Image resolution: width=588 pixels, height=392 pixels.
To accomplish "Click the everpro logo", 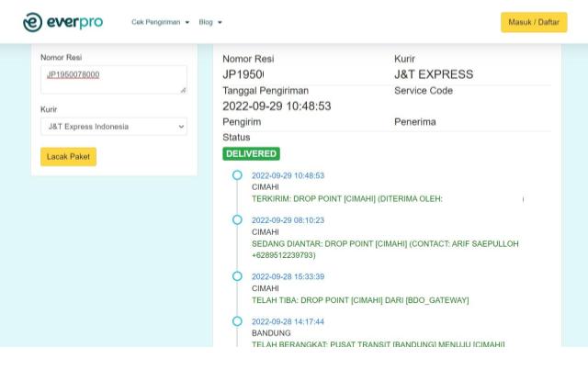I will [x=63, y=22].
